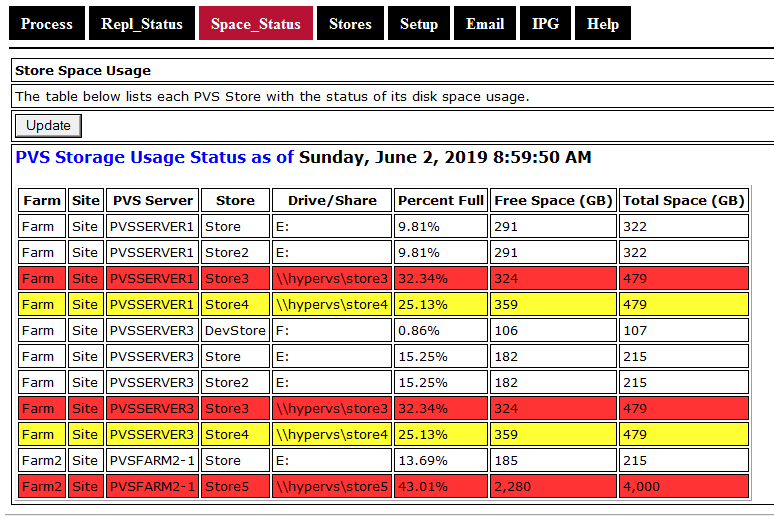Select the 43.01% percent full cell
774x523 pixels.
coord(441,487)
